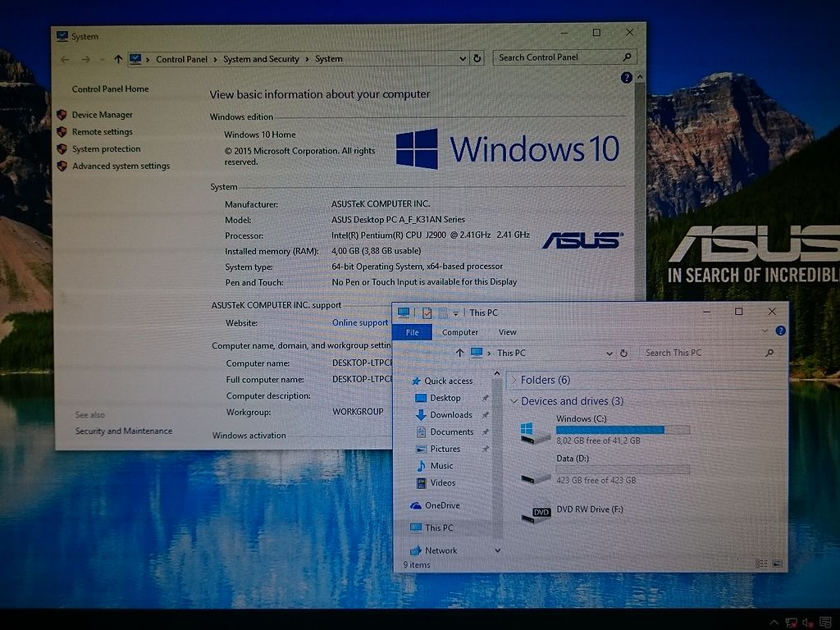Open the Online support website link
The width and height of the screenshot is (840, 630).
click(x=359, y=322)
